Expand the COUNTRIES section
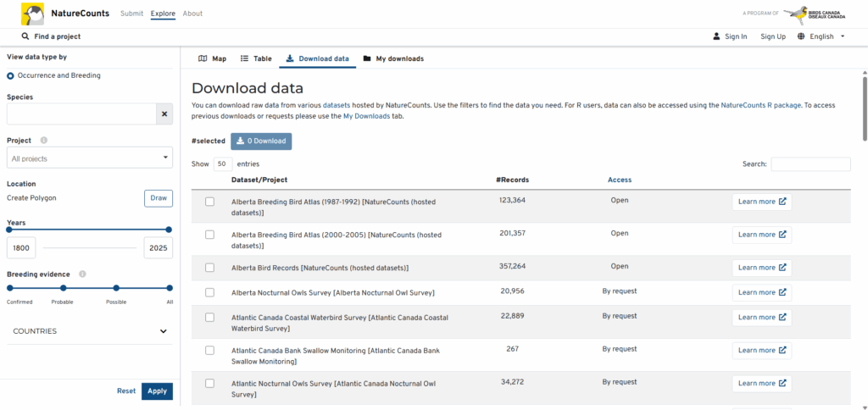This screenshot has width=868, height=410. click(x=90, y=331)
